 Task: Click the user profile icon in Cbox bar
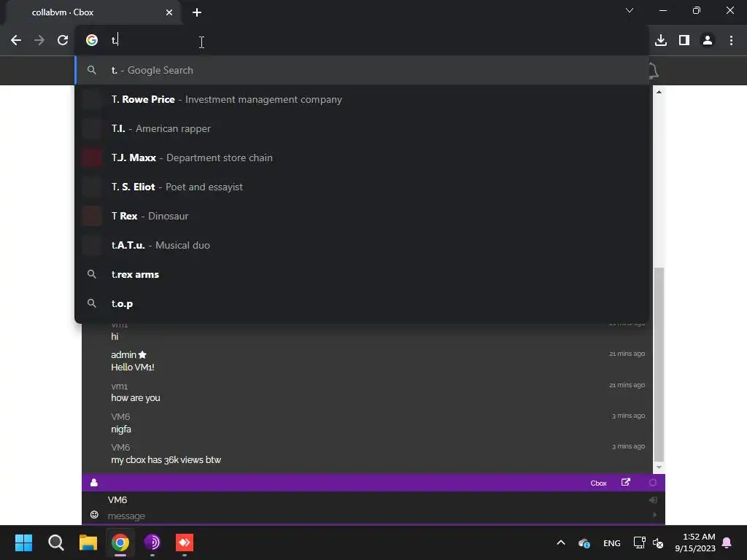tap(94, 483)
